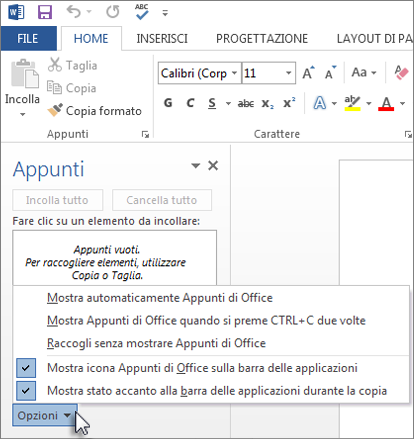Switch to the INSERISCI tab
414x439 pixels.
point(162,39)
